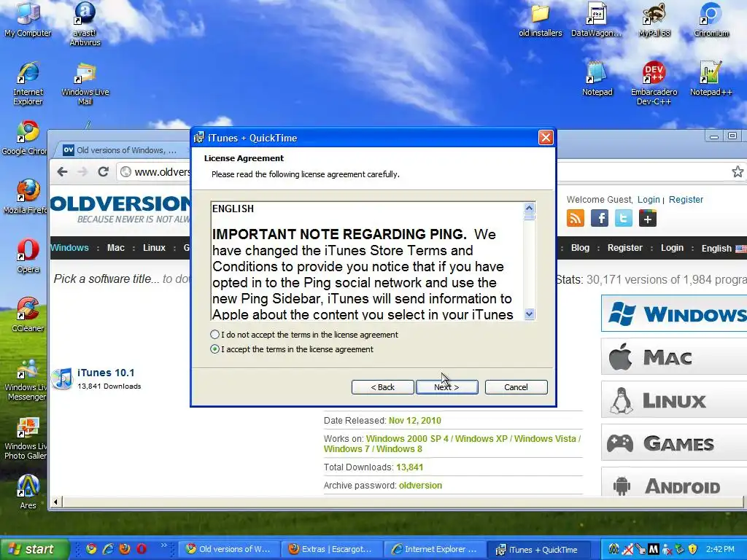This screenshot has width=747, height=560.
Task: Click the Login link beside Welcome Guest
Action: (x=649, y=200)
